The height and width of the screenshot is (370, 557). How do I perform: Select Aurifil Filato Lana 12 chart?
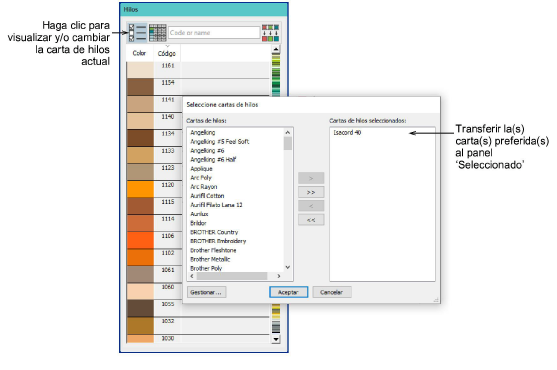click(216, 205)
